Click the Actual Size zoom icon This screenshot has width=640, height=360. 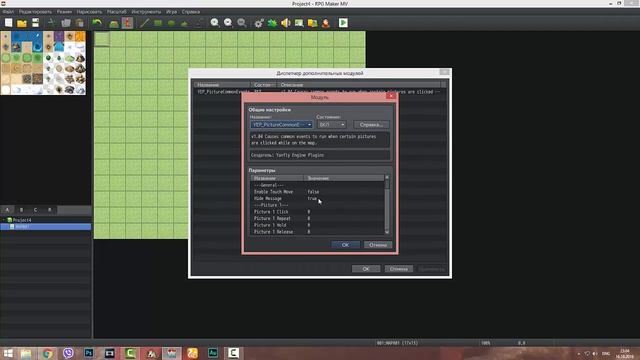coord(242,23)
